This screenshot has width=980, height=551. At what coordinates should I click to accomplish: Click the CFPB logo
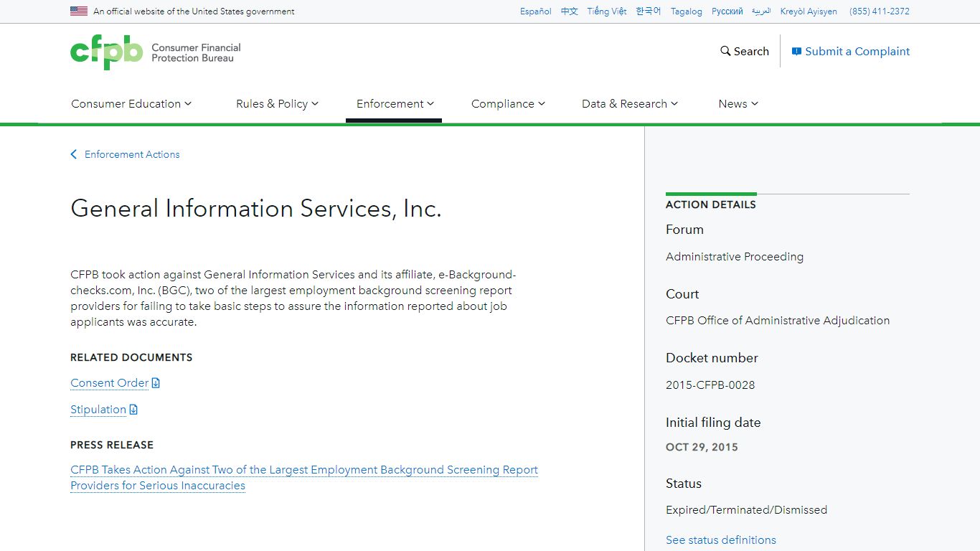(156, 52)
